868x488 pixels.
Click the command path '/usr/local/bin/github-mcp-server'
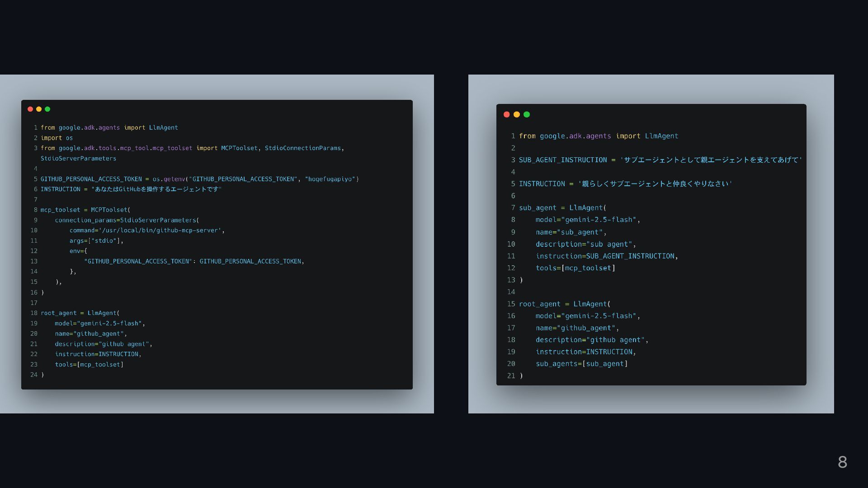tap(160, 230)
